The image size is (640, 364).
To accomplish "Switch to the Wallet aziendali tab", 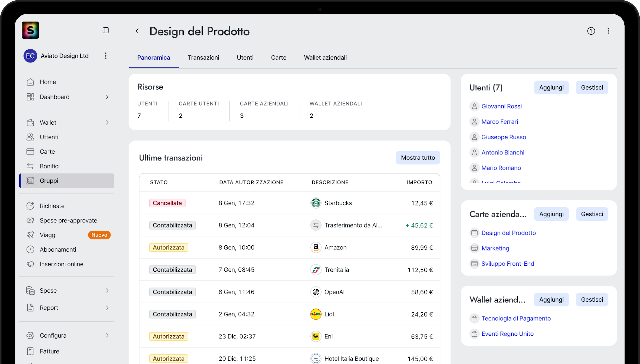I will tap(325, 58).
